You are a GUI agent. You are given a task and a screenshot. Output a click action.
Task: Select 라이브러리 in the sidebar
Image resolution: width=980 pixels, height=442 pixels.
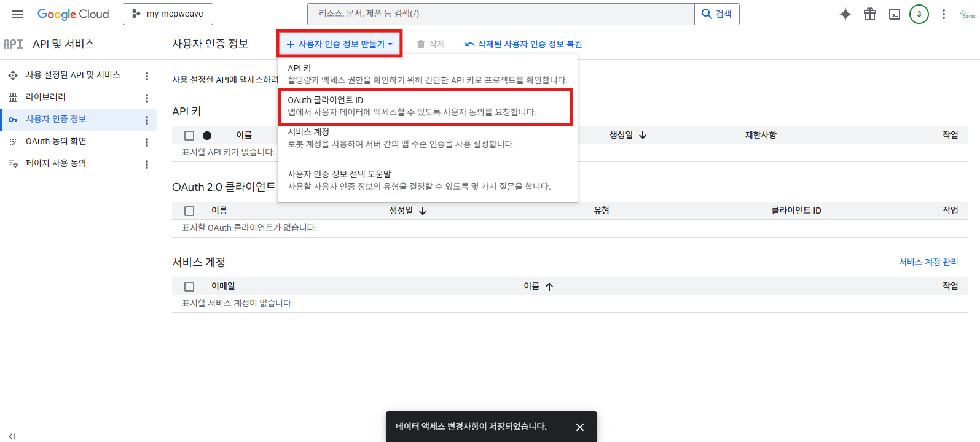(x=45, y=97)
